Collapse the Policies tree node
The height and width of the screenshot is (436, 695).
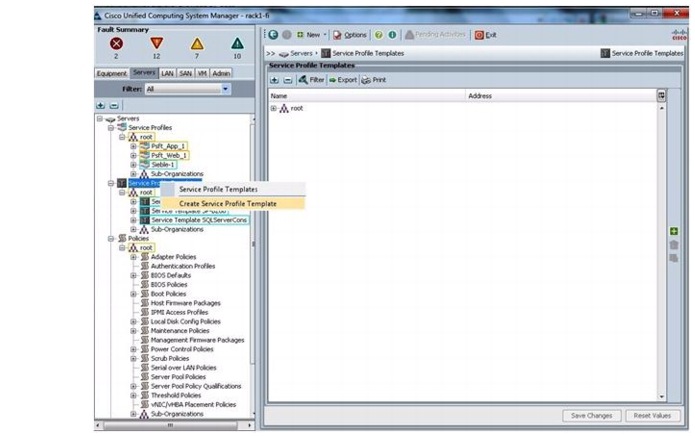pyautogui.click(x=111, y=238)
